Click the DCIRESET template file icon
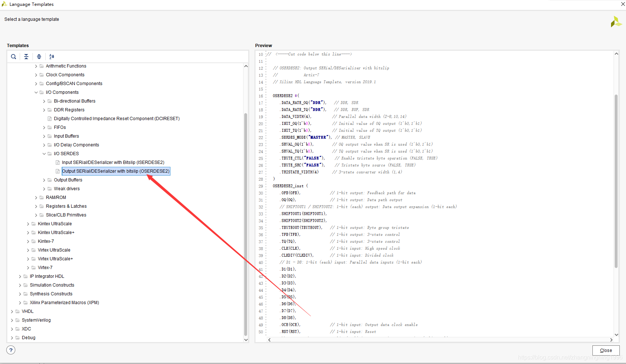The height and width of the screenshot is (364, 626). click(x=49, y=119)
